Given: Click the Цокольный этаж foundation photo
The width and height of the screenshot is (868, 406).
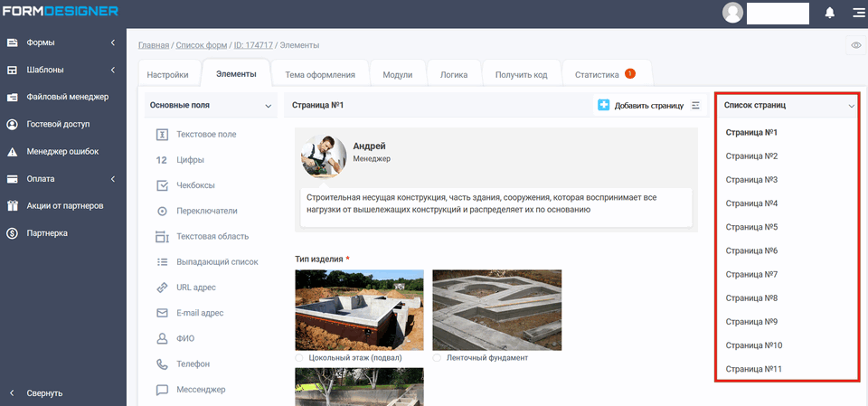Looking at the screenshot, I should (x=359, y=309).
